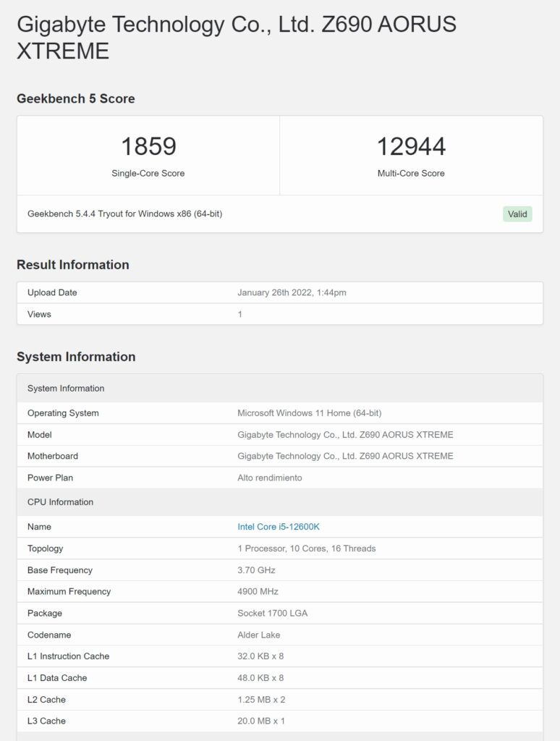The image size is (560, 741).
Task: Click the green Valid badge
Action: 517,214
